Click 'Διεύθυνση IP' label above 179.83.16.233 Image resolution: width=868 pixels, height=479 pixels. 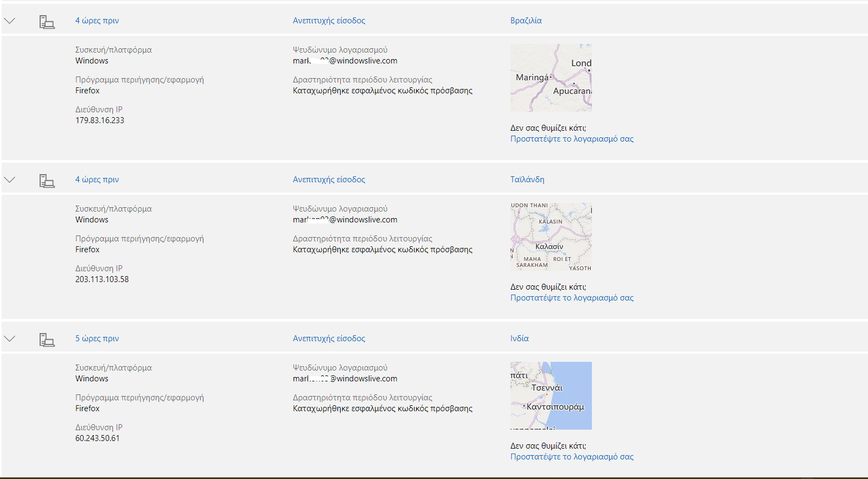pos(99,110)
